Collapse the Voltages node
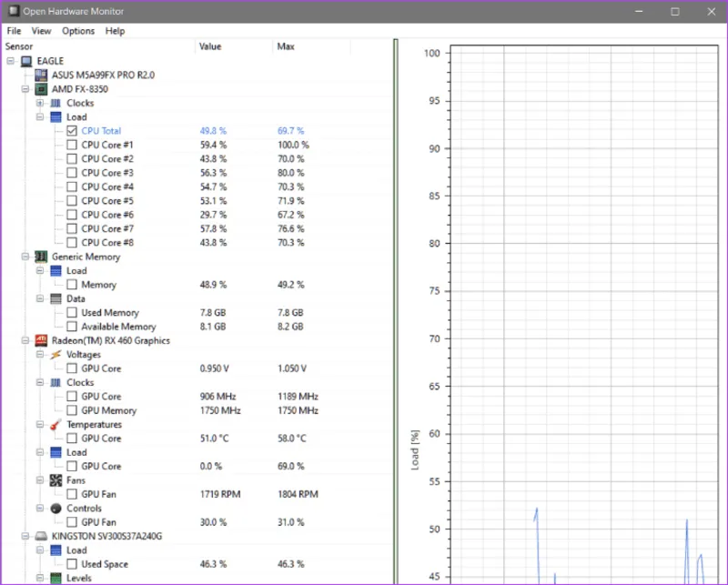This screenshot has width=728, height=585. click(x=40, y=355)
